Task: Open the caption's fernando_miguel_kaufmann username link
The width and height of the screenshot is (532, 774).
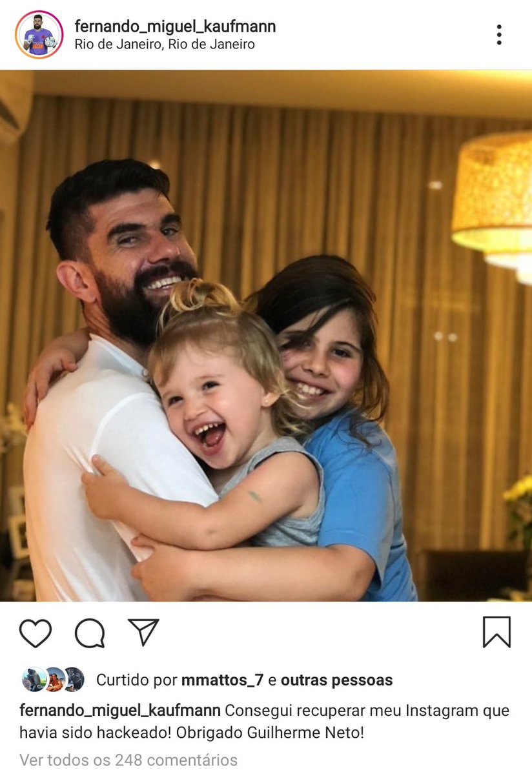Action: [120, 710]
